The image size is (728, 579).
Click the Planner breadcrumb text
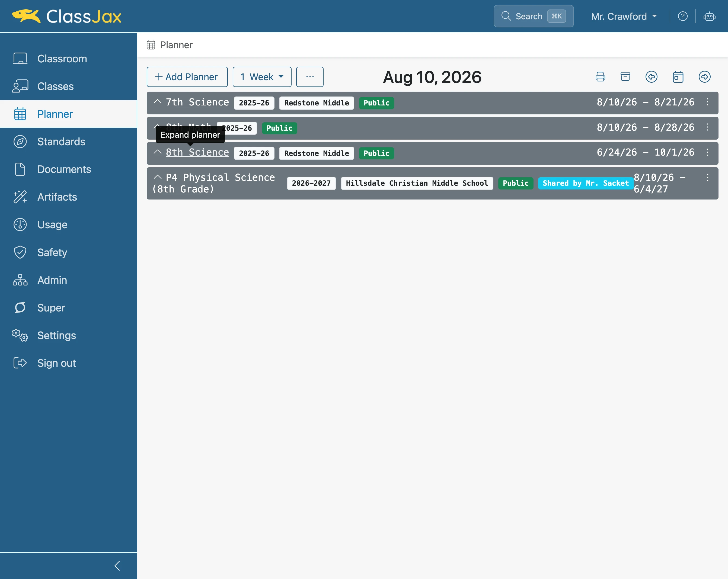pyautogui.click(x=176, y=45)
